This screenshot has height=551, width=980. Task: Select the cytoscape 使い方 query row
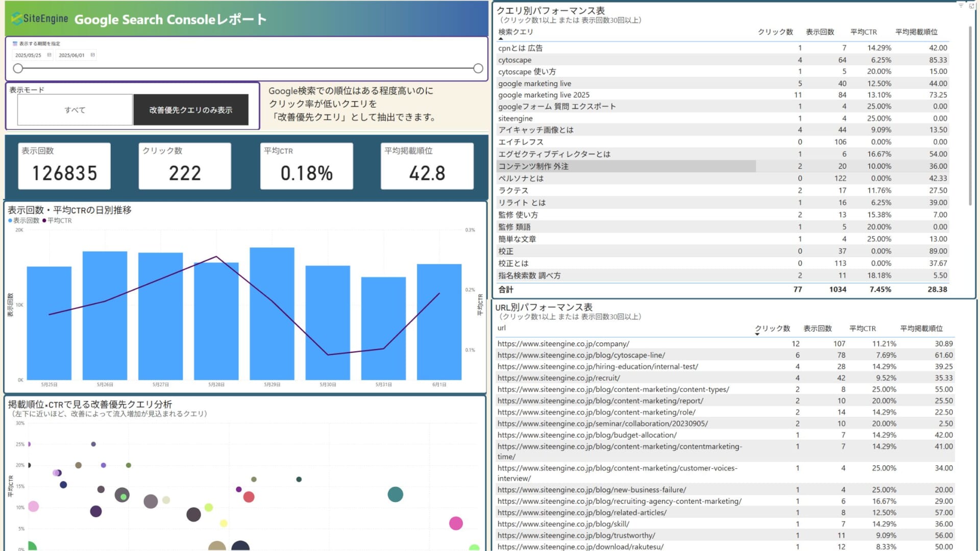[x=723, y=71]
